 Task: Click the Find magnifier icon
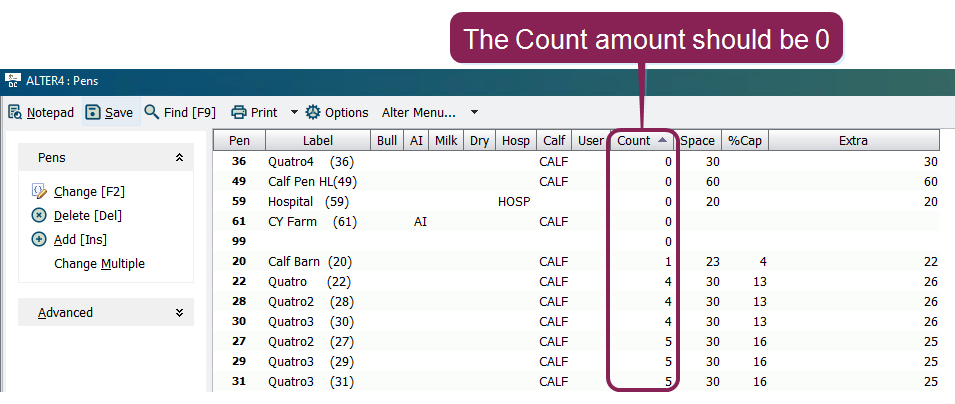152,112
